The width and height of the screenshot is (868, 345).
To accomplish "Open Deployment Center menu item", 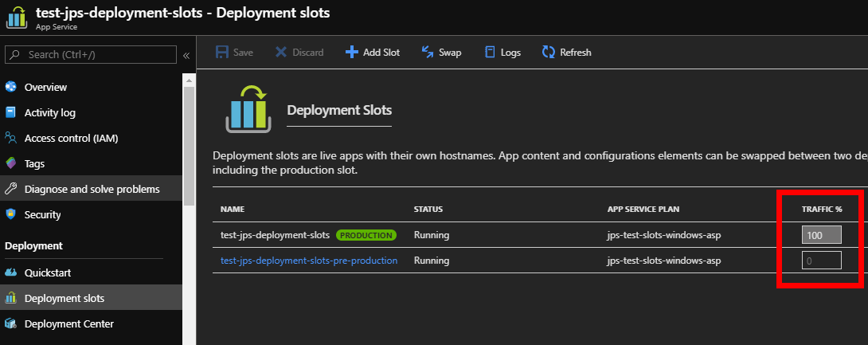I will click(68, 323).
